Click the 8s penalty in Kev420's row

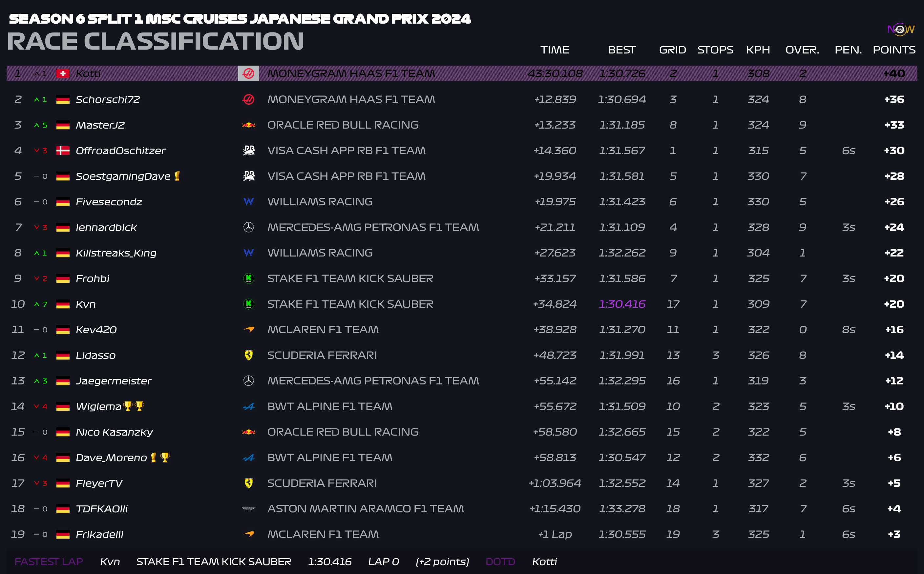click(x=849, y=330)
